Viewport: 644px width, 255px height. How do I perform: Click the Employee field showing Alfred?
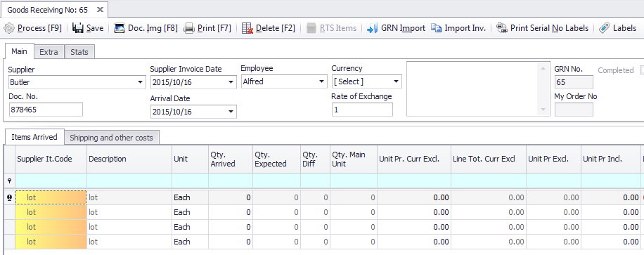tap(284, 81)
